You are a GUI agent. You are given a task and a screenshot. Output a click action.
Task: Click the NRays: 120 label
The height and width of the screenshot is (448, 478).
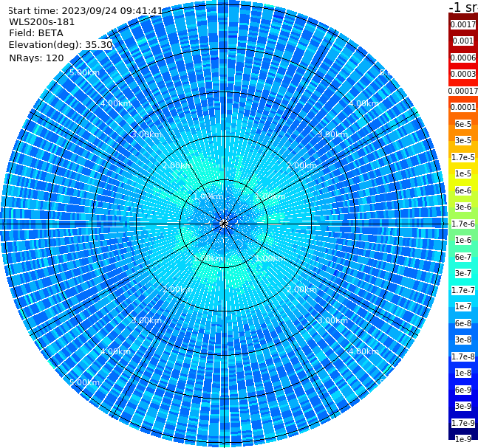(x=36, y=58)
